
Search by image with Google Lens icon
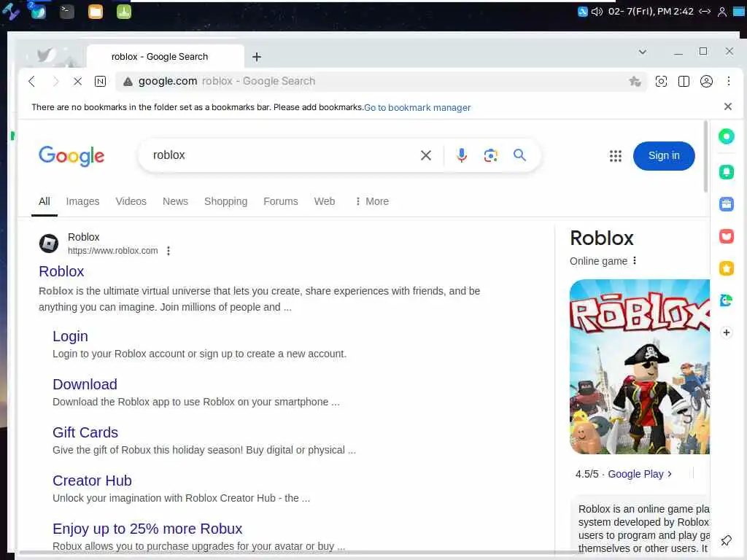(491, 155)
